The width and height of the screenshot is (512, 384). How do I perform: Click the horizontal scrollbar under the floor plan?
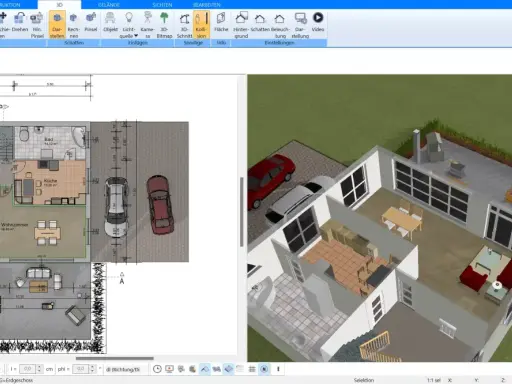click(x=115, y=359)
